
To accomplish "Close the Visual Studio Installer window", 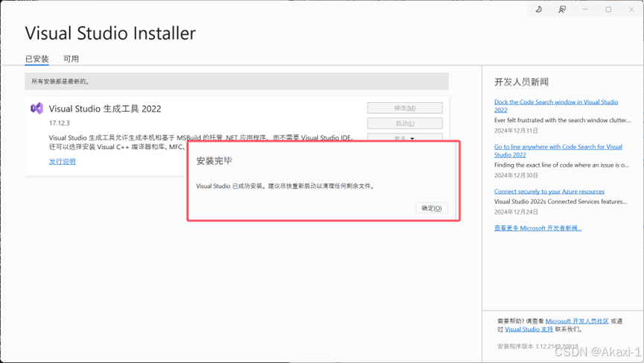I will click(631, 9).
